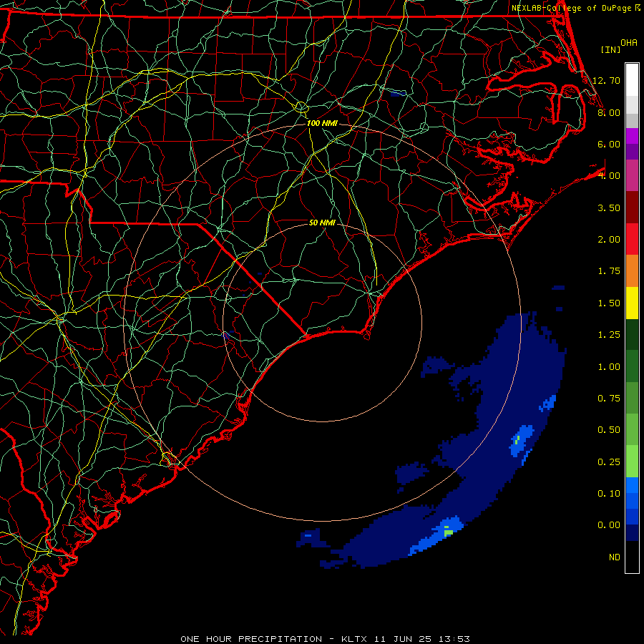Select the light blue legend swatch above 0.10
Image resolution: width=644 pixels, height=644 pixels.
tap(632, 485)
